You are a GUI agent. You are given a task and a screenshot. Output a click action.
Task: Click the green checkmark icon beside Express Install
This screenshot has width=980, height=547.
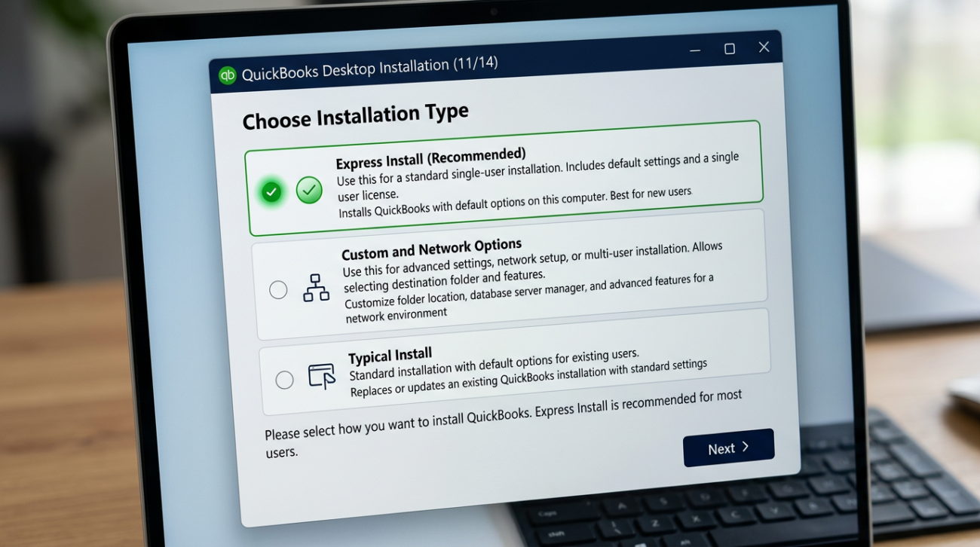coord(309,190)
